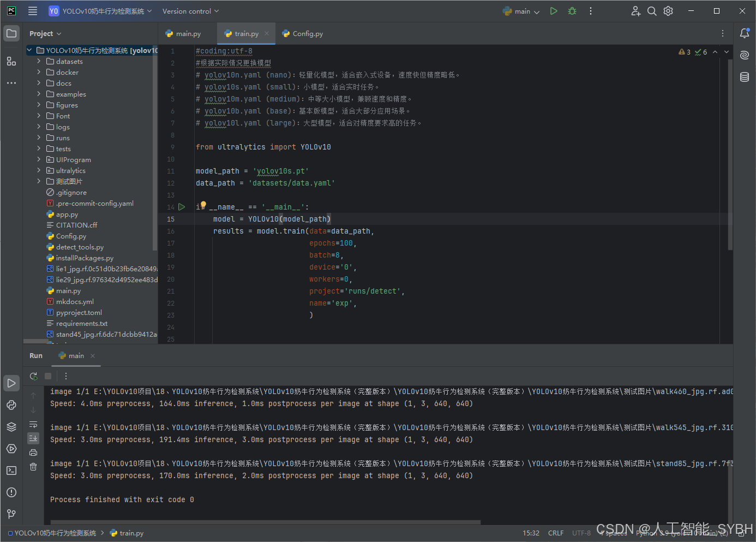This screenshot has height=542, width=756.
Task: Expand the ultralytics folder
Action: (x=39, y=170)
